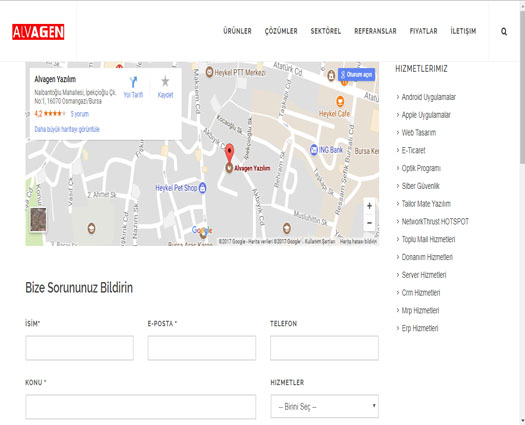Viewport: 525px width, 425px height.
Task: Open Crm Hizmetleri link
Action: (421, 292)
